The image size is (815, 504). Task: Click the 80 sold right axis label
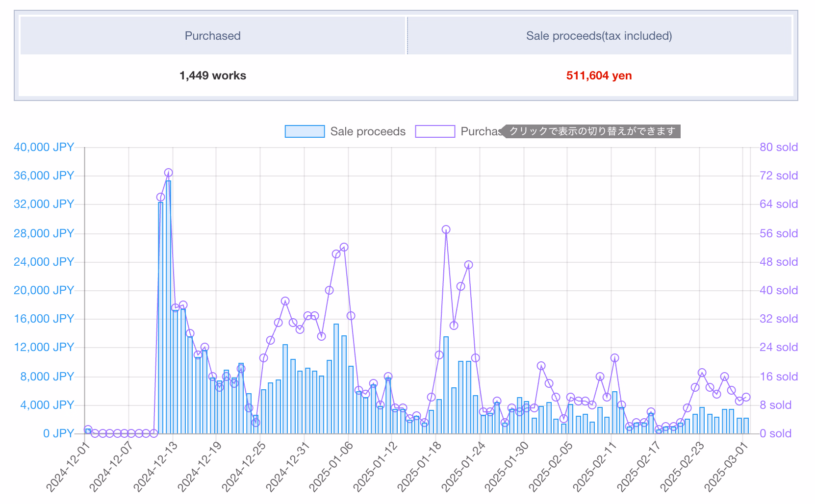coord(778,147)
